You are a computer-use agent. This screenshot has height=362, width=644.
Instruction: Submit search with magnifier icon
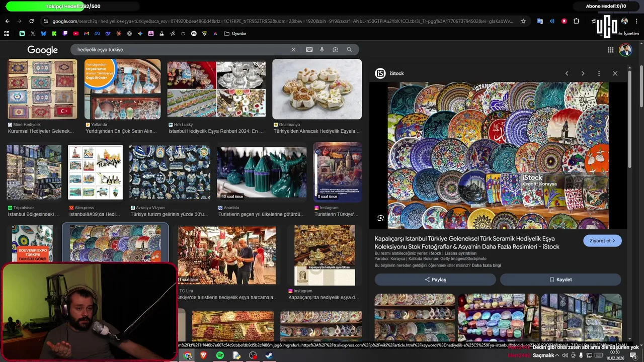coord(349,50)
